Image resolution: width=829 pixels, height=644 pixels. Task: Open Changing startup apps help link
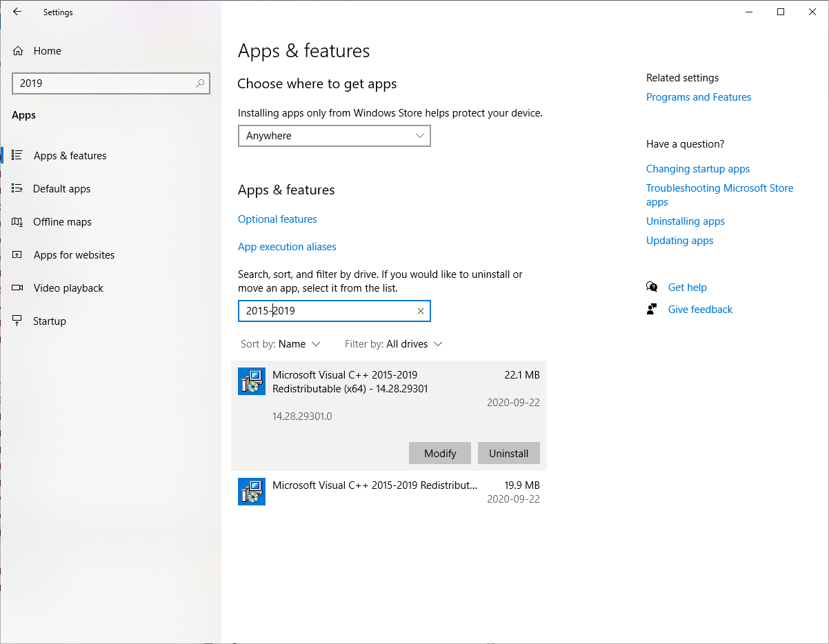(698, 169)
